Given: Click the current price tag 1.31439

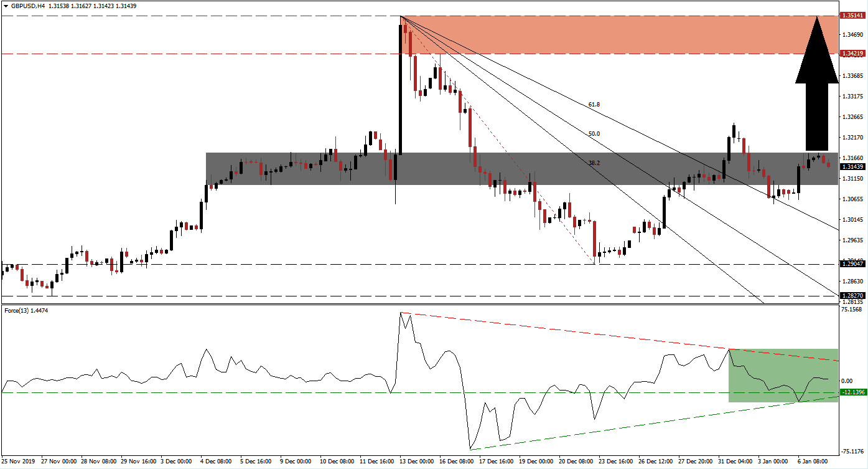Looking at the screenshot, I should click(851, 167).
